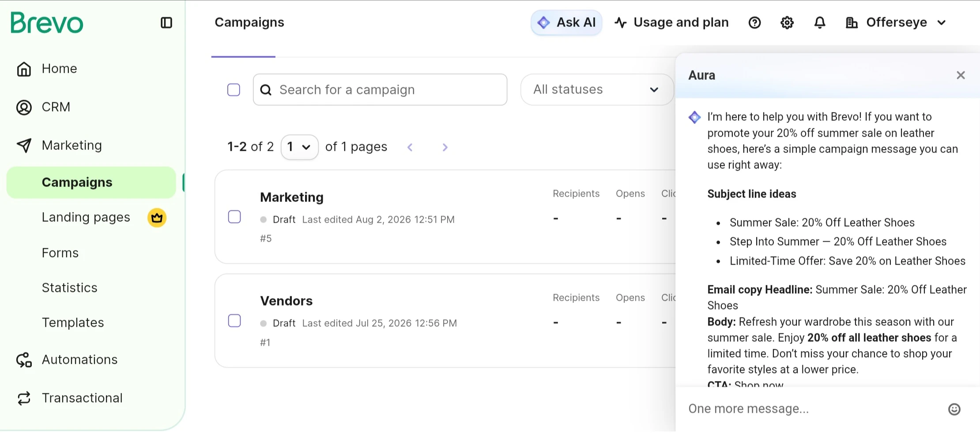Open the page number dropdown
This screenshot has width=980, height=433.
click(299, 147)
